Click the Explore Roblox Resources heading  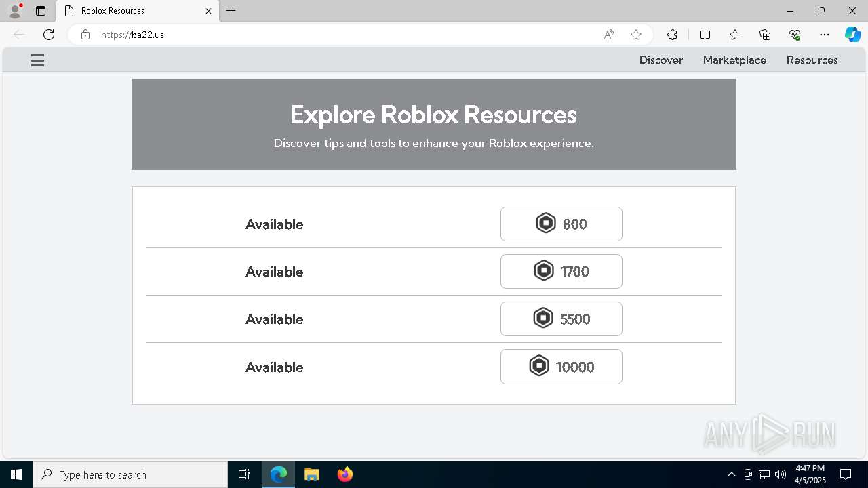point(433,115)
